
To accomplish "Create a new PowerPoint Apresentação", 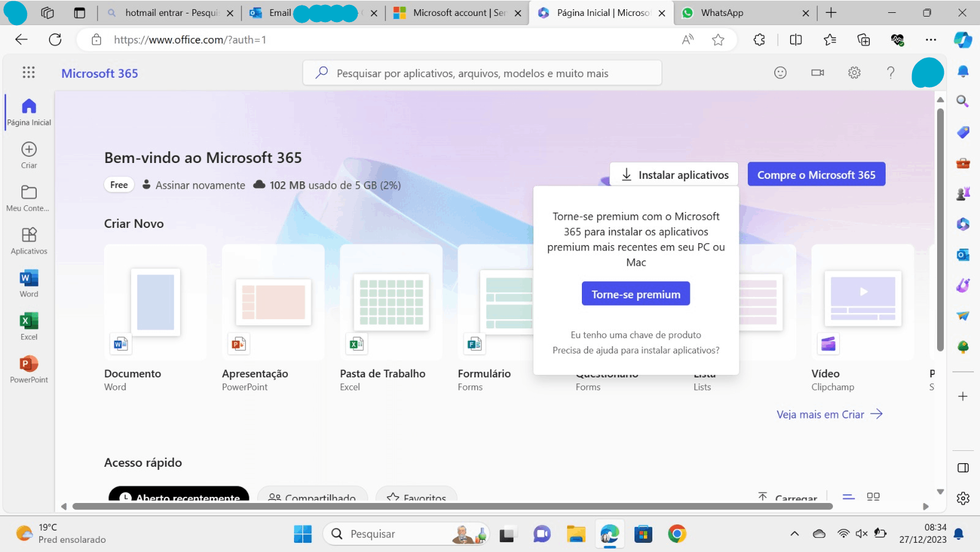I will point(273,319).
